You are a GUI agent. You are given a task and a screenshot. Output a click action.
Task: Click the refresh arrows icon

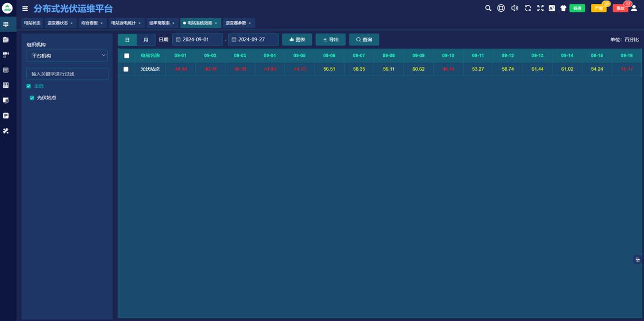[528, 8]
